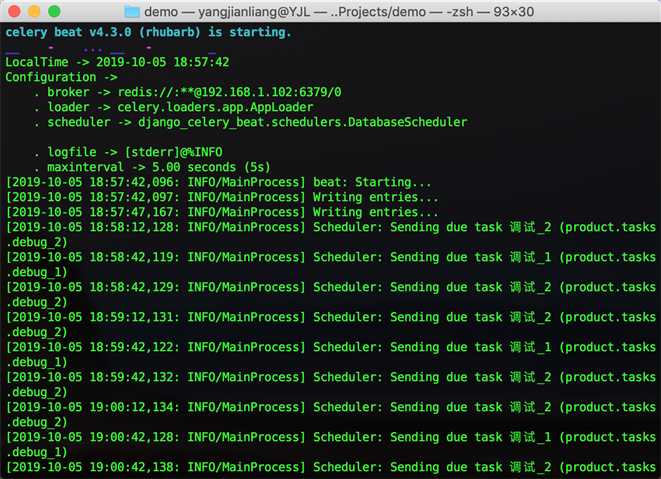
Task: Click the scheduler DatabaseScheduler line
Action: click(x=251, y=122)
